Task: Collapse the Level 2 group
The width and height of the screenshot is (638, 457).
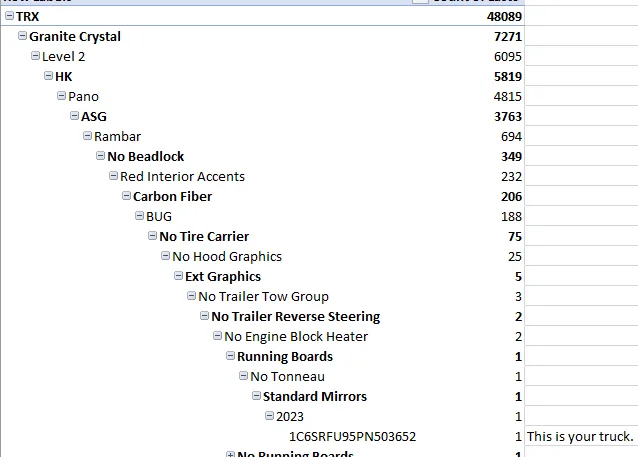Action: coord(35,56)
